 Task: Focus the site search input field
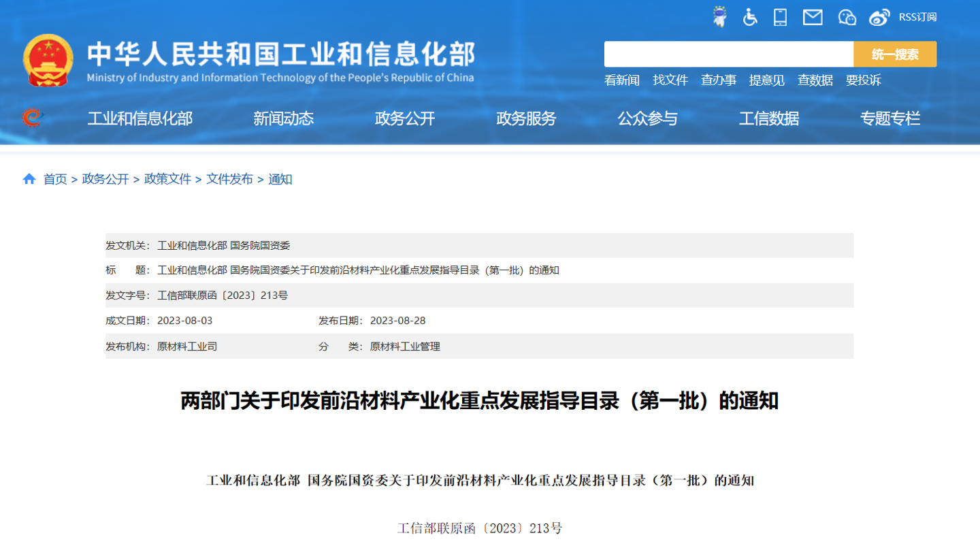point(728,54)
